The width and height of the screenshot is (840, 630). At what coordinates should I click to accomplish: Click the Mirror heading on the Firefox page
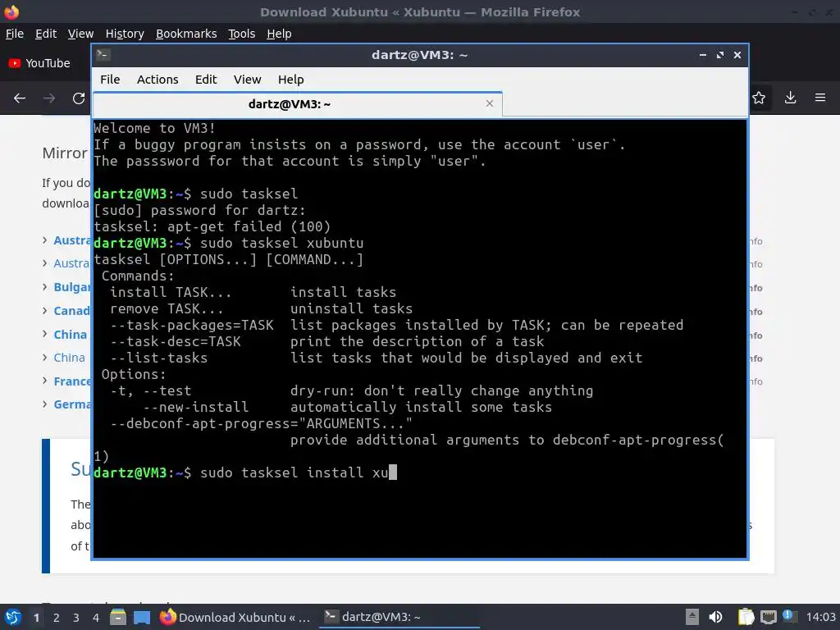point(65,153)
